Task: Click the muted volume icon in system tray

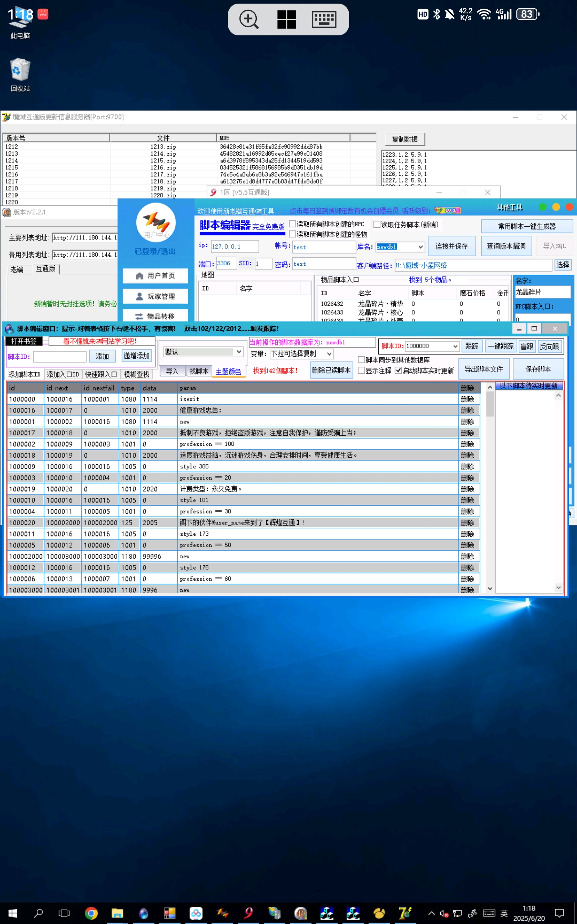Action: [x=444, y=913]
